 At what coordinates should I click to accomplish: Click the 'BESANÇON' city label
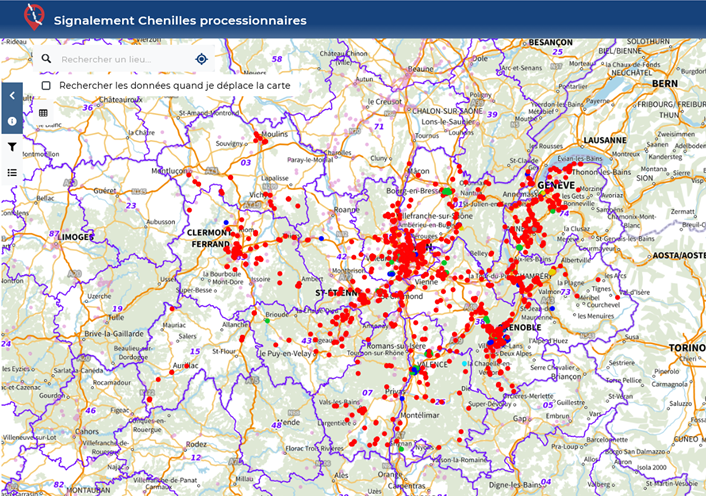550,42
